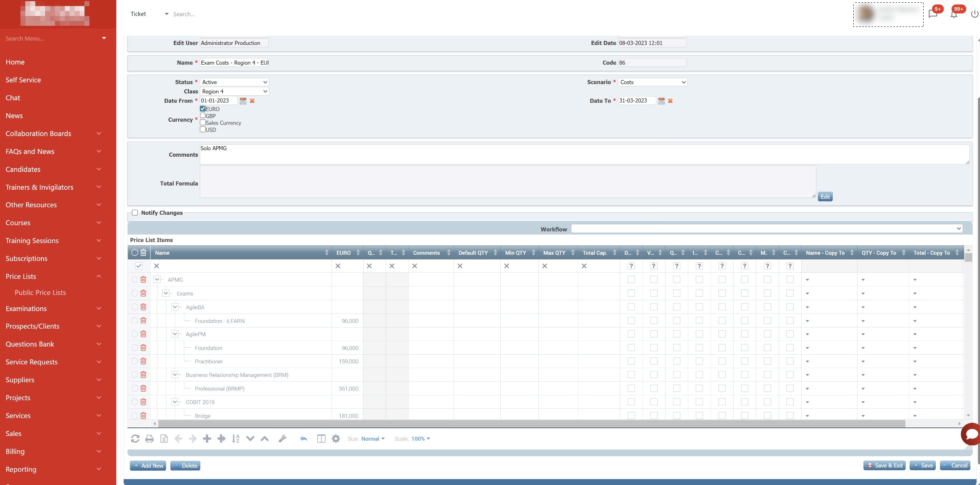Delete the Foundation - iLEARN row with trash icon
980x485 pixels.
pyautogui.click(x=143, y=320)
